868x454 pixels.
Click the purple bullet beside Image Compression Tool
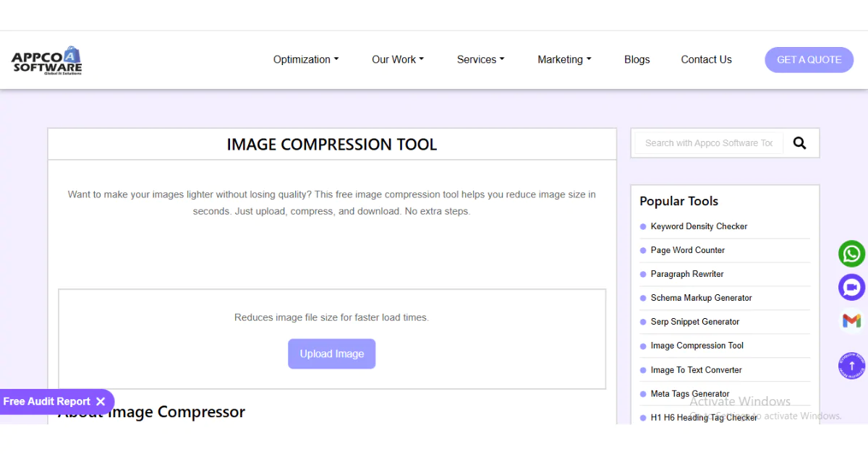tap(643, 346)
